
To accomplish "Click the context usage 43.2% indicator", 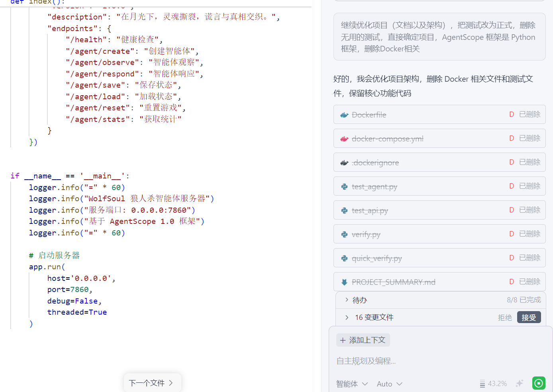I will pos(493,384).
